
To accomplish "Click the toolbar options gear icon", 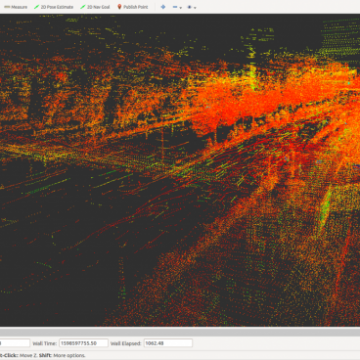I will pos(189,7).
